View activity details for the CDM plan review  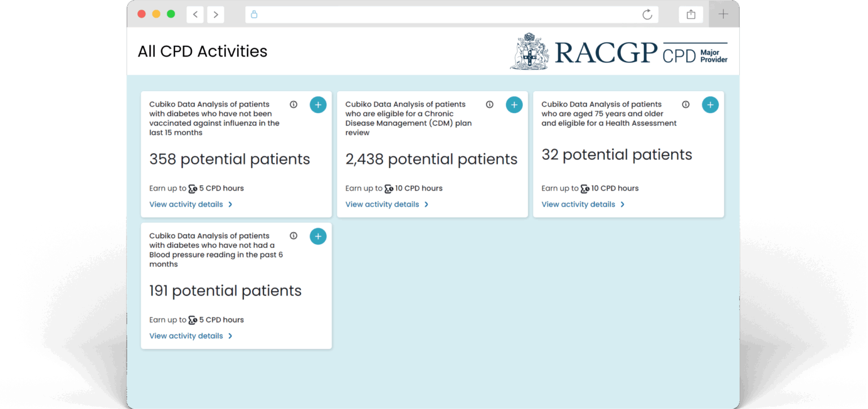coord(387,205)
